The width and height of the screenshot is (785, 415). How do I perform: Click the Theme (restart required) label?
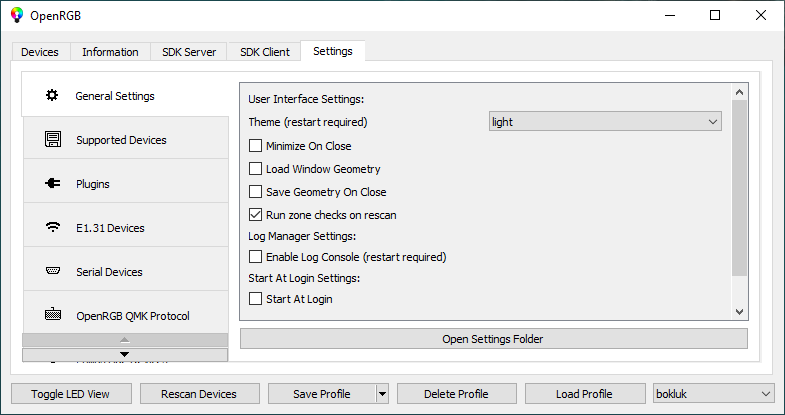[x=308, y=122]
